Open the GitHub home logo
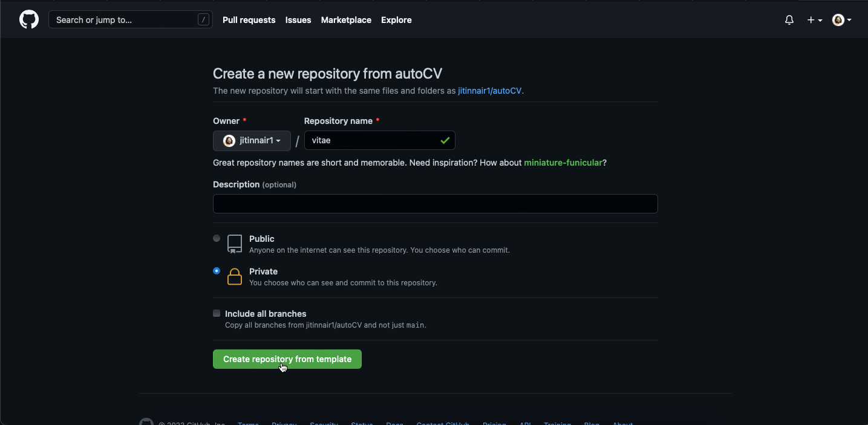 (29, 20)
